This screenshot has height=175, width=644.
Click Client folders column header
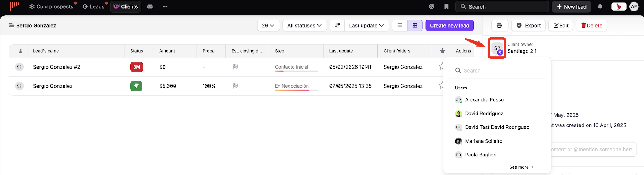click(x=397, y=51)
